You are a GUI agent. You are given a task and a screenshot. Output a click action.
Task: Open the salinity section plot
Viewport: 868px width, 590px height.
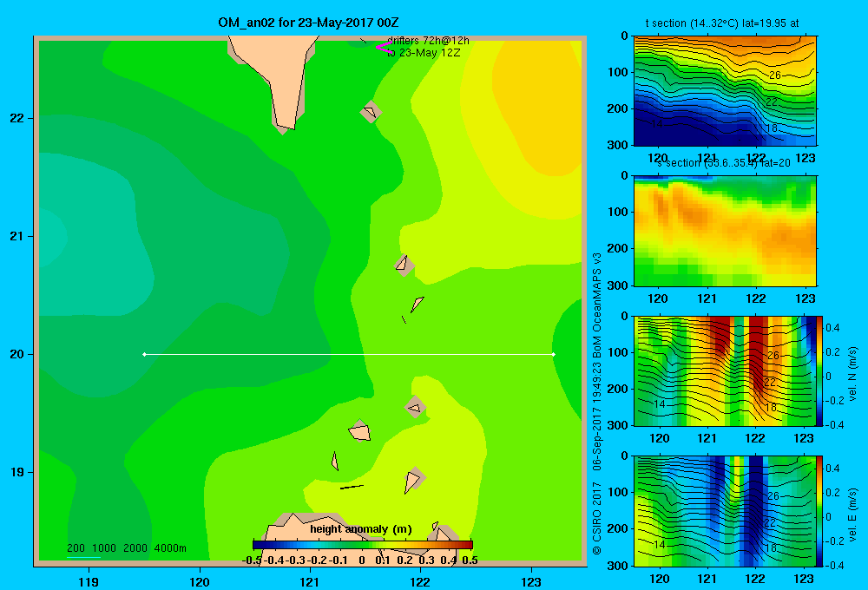tap(725, 231)
